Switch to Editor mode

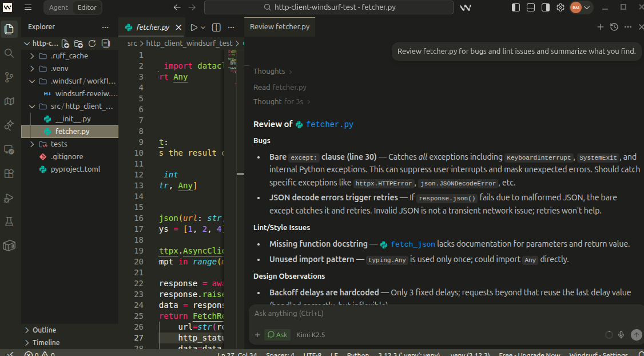[87, 7]
